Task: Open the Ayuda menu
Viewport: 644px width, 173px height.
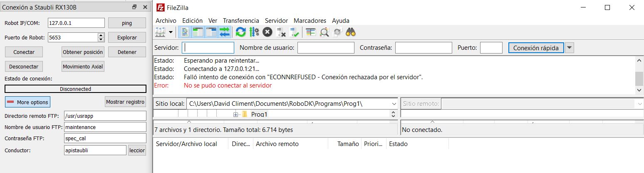Action: (x=341, y=20)
